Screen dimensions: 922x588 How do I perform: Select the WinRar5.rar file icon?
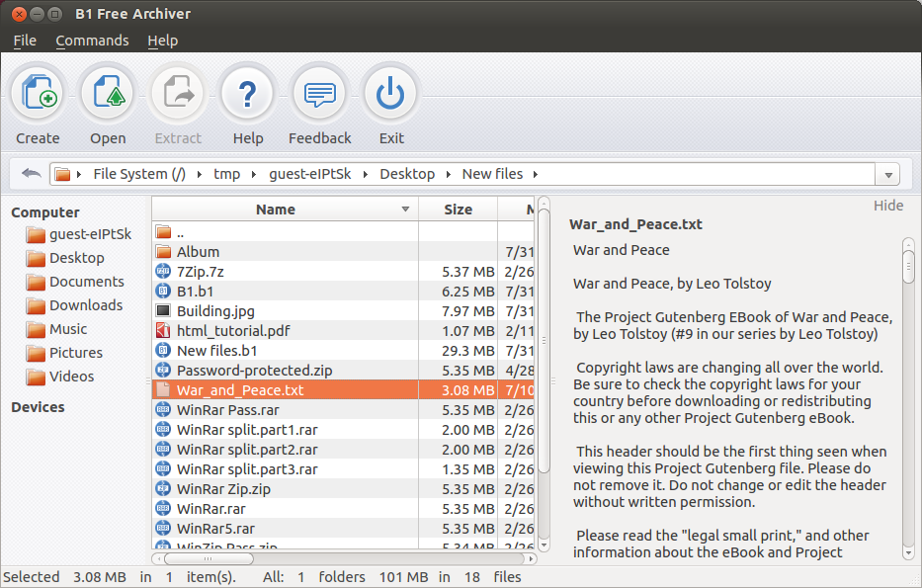[163, 528]
